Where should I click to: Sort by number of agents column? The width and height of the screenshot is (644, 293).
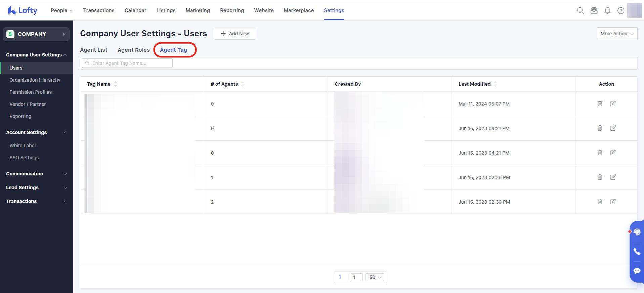pyautogui.click(x=243, y=84)
